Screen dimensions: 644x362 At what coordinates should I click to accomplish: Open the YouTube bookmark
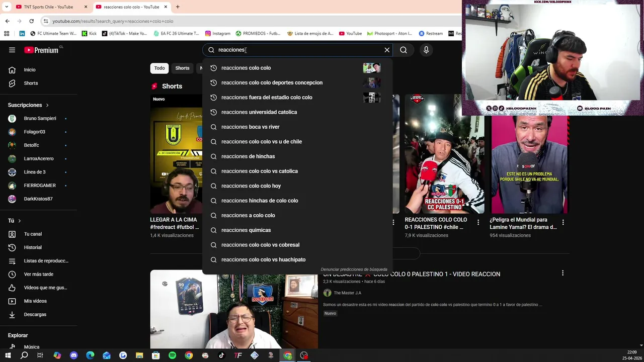(350, 34)
